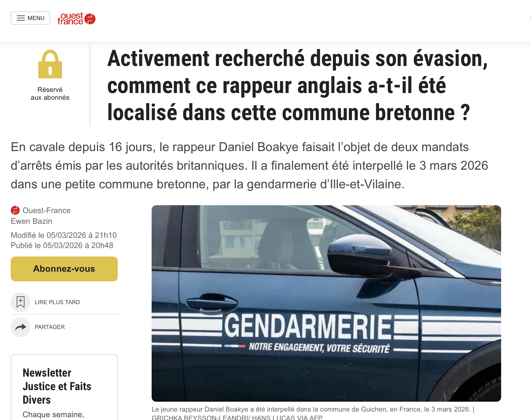
Task: Click the small red Ouest-France author icon
Action: point(15,210)
